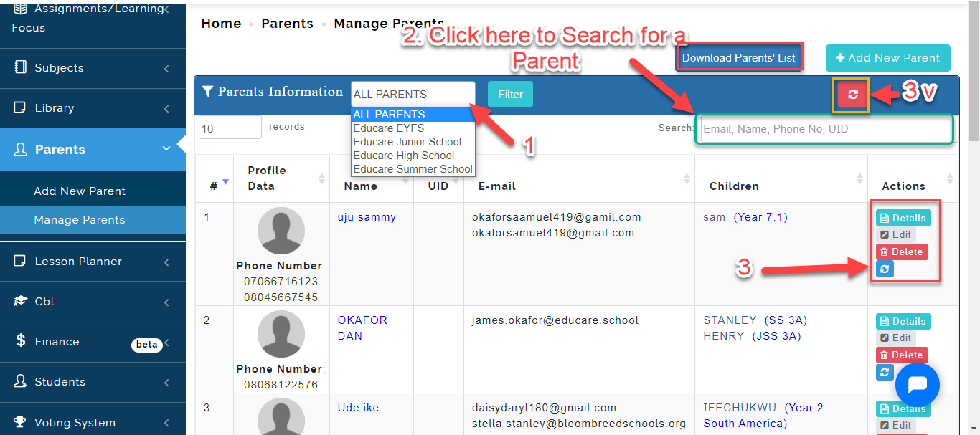Go to Parents breadcrumb link
Image resolution: width=980 pixels, height=435 pixels.
point(287,24)
